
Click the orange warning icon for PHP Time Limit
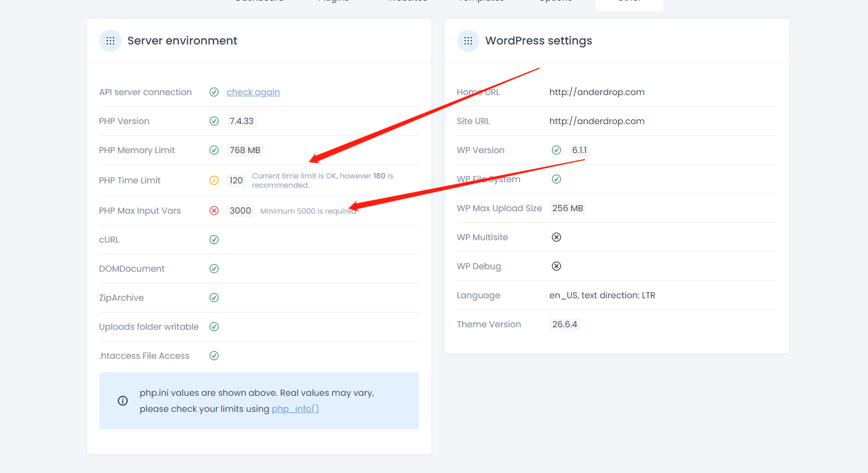click(x=214, y=180)
